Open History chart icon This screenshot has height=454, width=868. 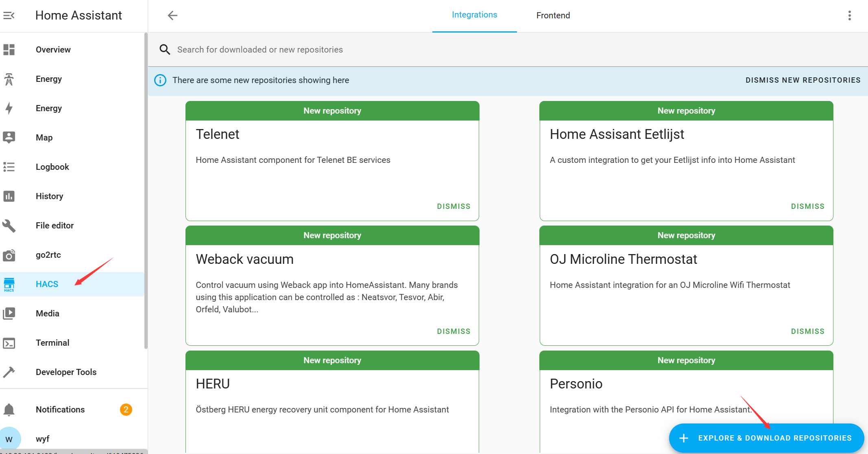[9, 196]
